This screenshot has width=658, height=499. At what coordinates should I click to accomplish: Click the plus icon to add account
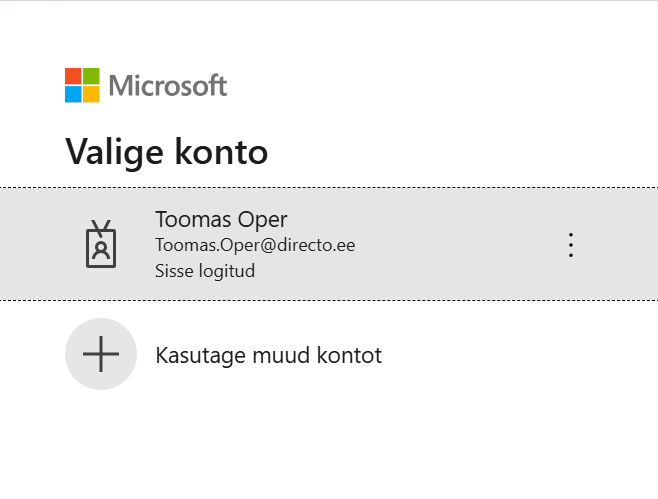click(x=101, y=354)
